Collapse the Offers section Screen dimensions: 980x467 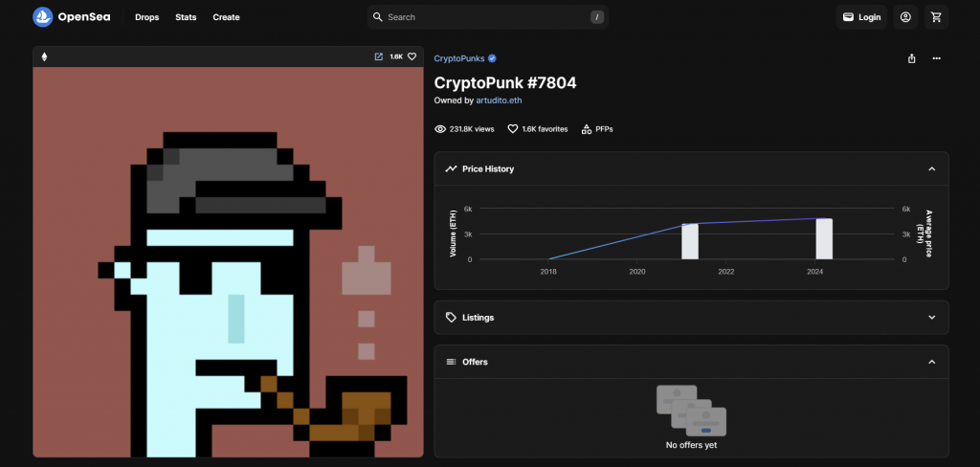coord(931,362)
